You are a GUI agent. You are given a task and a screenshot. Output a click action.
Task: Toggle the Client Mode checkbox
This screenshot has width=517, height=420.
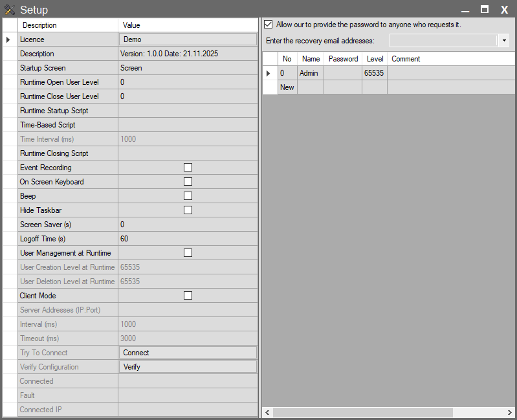(x=188, y=296)
